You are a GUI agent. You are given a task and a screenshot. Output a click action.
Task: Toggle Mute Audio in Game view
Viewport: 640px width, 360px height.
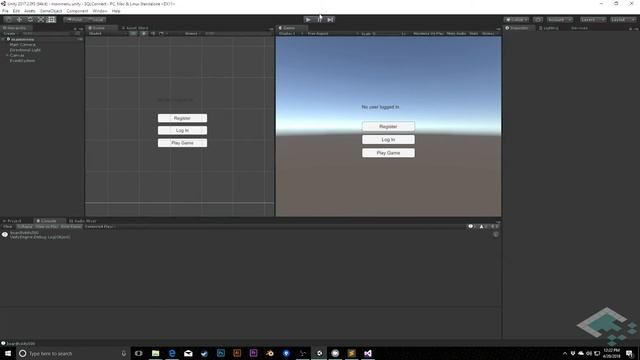click(x=456, y=33)
